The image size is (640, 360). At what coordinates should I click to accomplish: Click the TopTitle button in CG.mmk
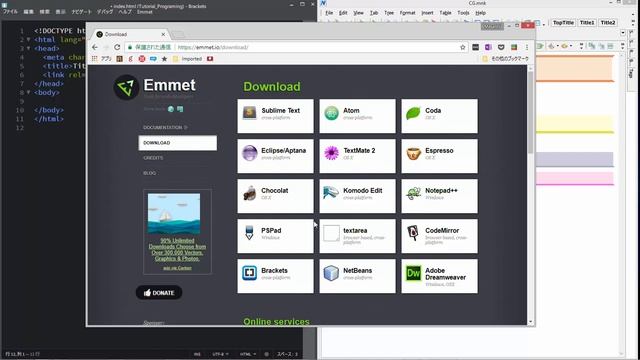563,23
